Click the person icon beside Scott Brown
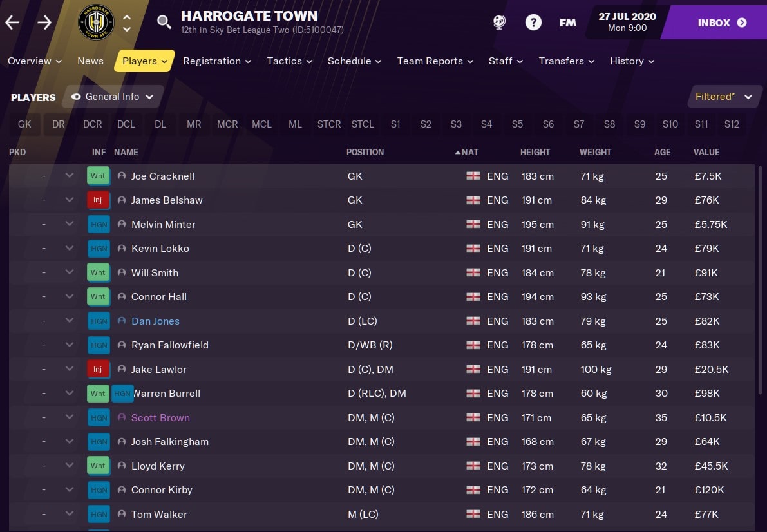The height and width of the screenshot is (532, 767). click(x=122, y=417)
